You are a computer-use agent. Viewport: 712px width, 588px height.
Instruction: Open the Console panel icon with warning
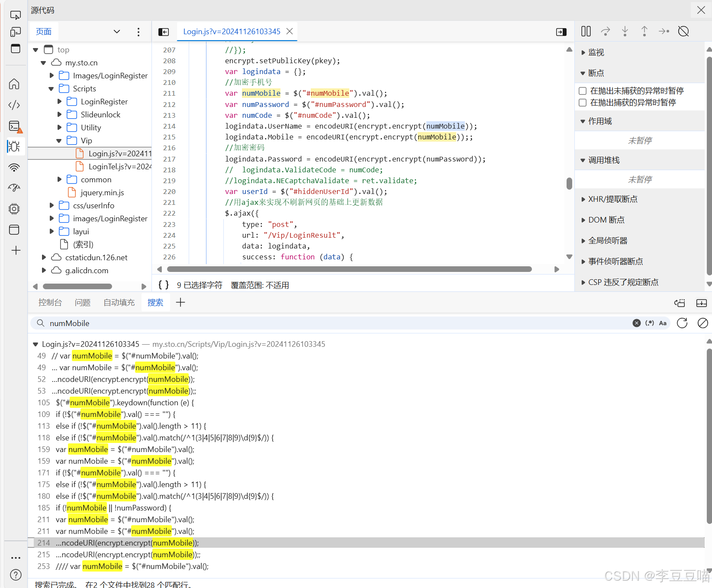coord(16,126)
